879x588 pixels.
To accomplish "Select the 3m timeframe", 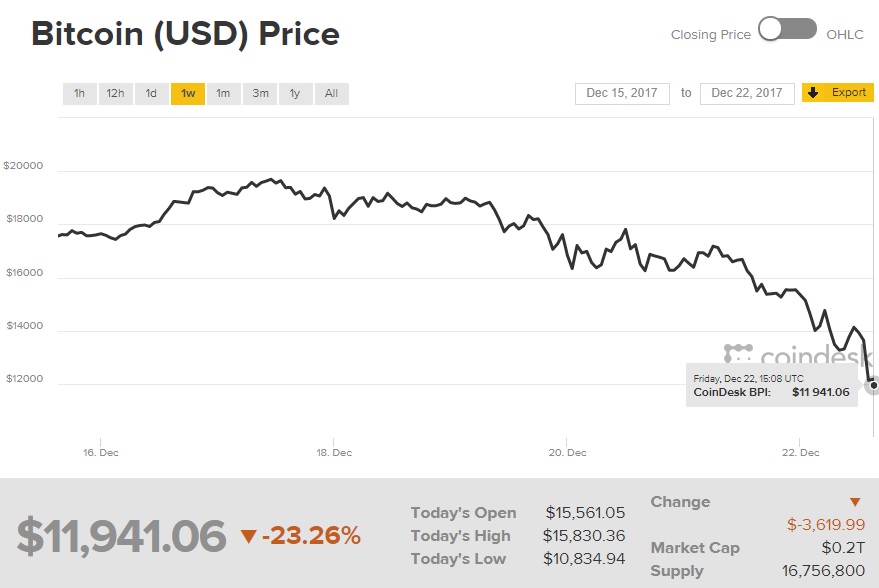I will (259, 93).
